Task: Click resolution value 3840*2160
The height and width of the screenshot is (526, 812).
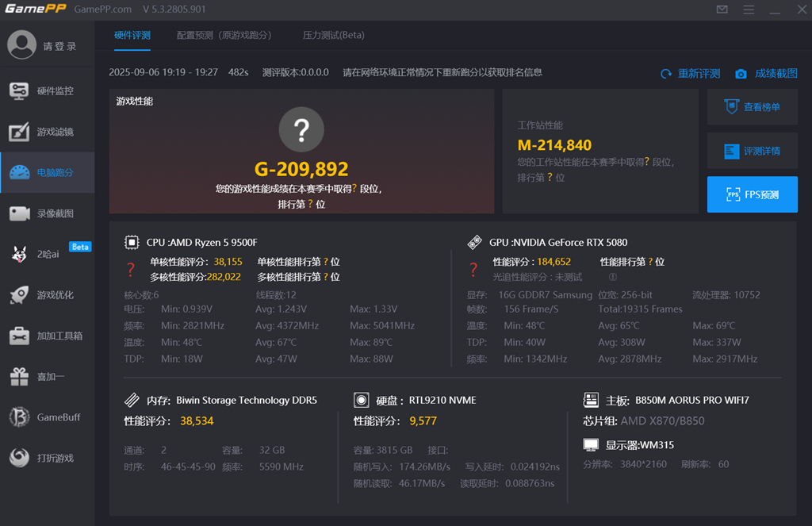Action: tap(643, 464)
